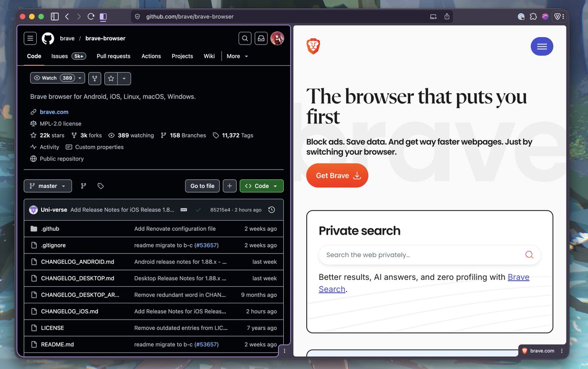This screenshot has width=588, height=369.
Task: Open the #53657 link in README.md row
Action: coord(206,344)
